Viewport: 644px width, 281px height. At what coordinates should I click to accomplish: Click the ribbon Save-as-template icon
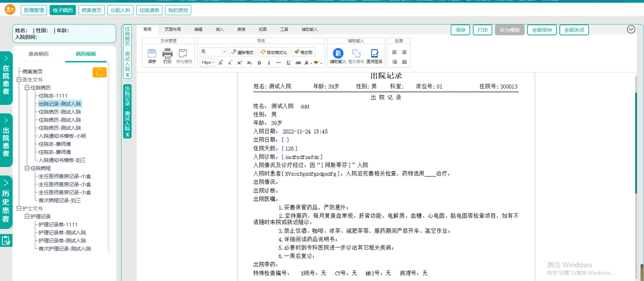184,56
